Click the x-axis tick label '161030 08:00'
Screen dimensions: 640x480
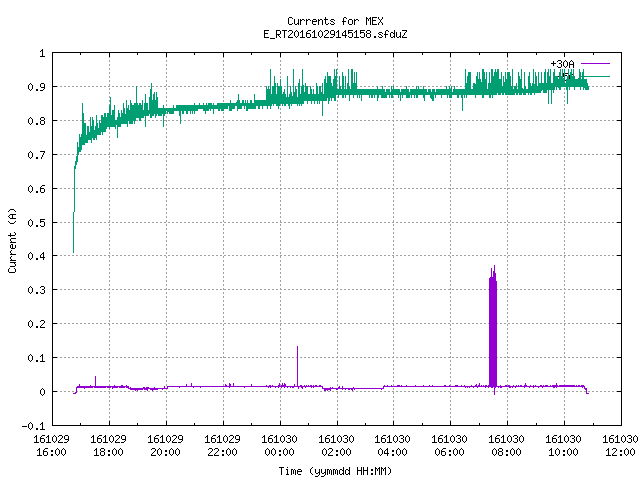point(507,446)
